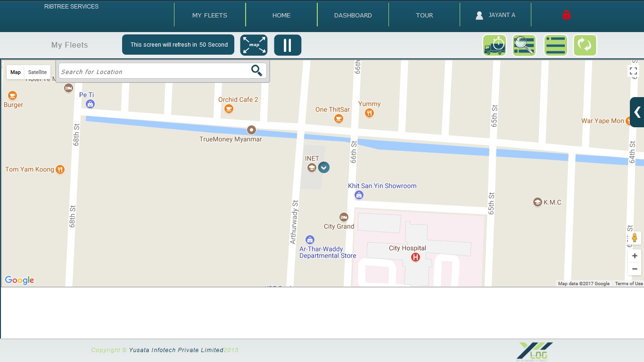Open the truck timer tracking icon
Screen dimensions: 644x362
pyautogui.click(x=495, y=45)
